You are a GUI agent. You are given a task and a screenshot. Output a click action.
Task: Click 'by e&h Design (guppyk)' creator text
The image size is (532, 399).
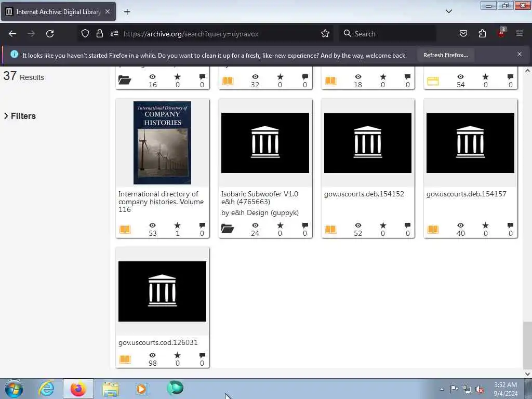(x=260, y=212)
